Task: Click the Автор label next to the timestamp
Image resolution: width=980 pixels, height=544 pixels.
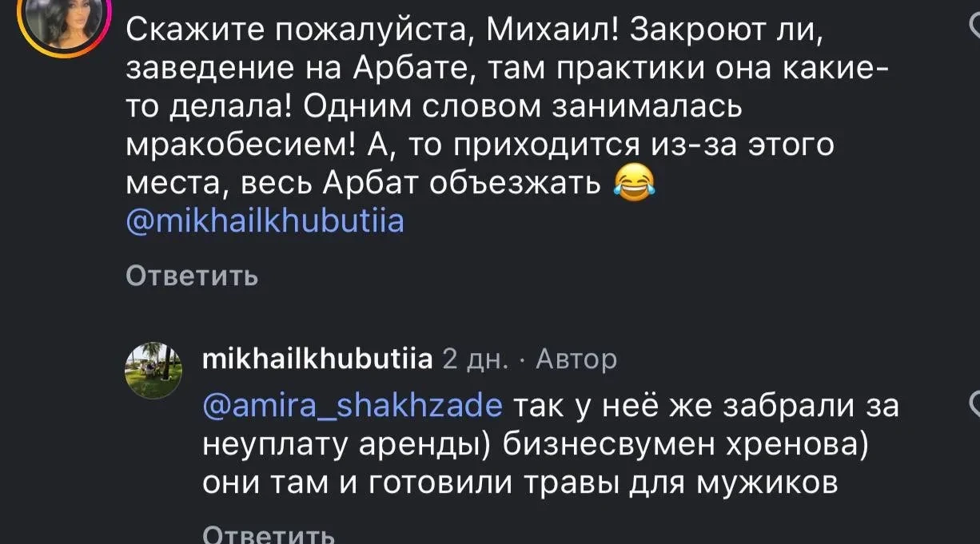Action: click(576, 359)
